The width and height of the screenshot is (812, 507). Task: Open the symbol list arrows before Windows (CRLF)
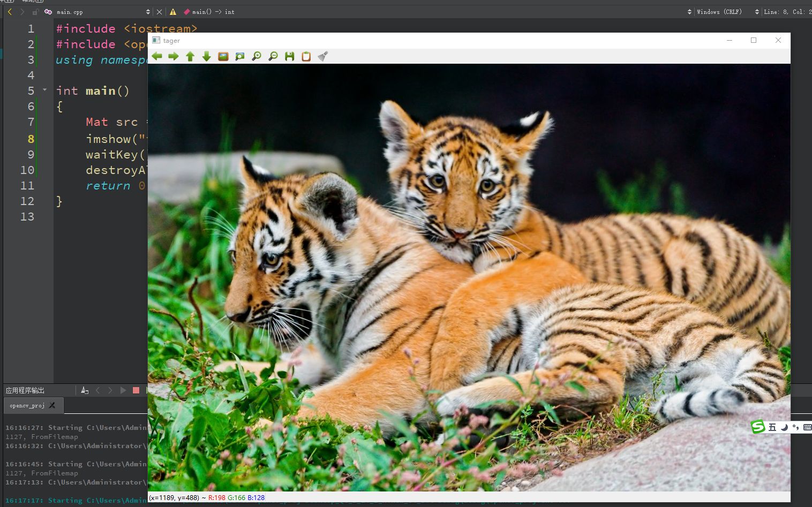[x=689, y=12]
